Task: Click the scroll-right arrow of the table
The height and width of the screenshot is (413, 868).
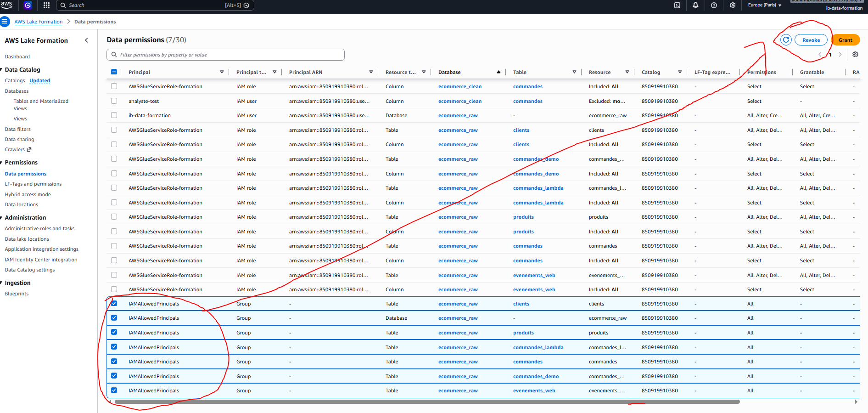Action: pos(856,402)
